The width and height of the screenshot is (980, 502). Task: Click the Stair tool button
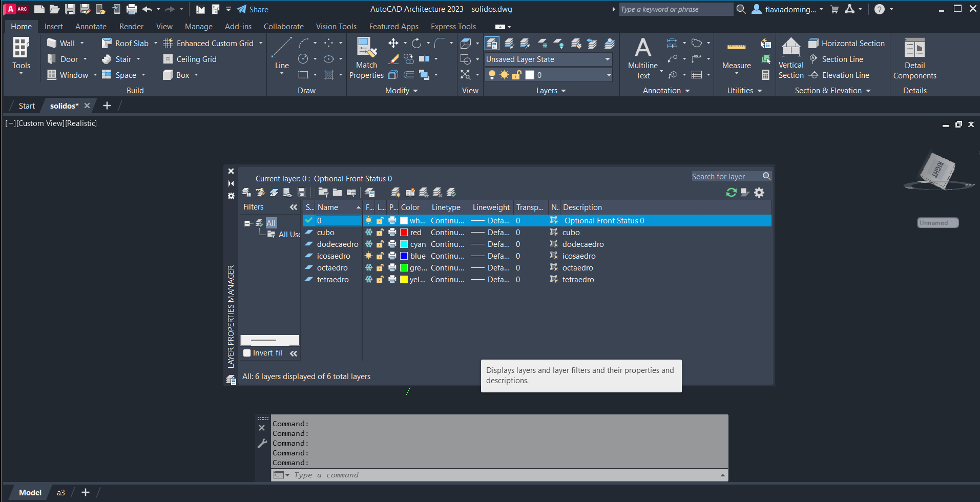(x=117, y=59)
